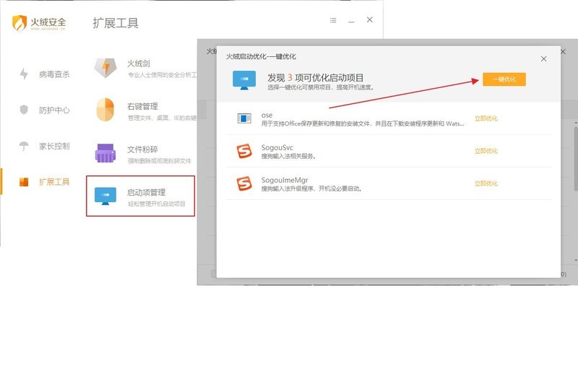Click 立即优化 for SogouImeMgr
The width and height of the screenshot is (578, 392).
[x=486, y=183]
